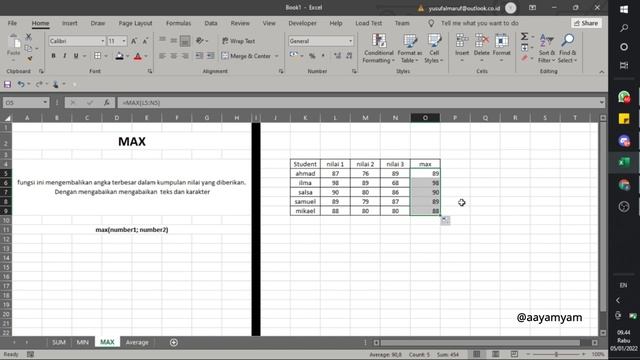
Task: Apply Percent Style format
Action: [312, 56]
